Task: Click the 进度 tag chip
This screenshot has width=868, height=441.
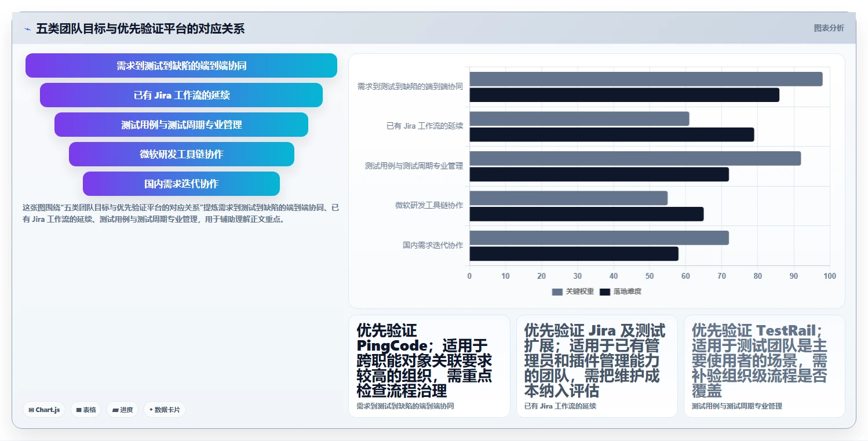Action: pyautogui.click(x=122, y=410)
